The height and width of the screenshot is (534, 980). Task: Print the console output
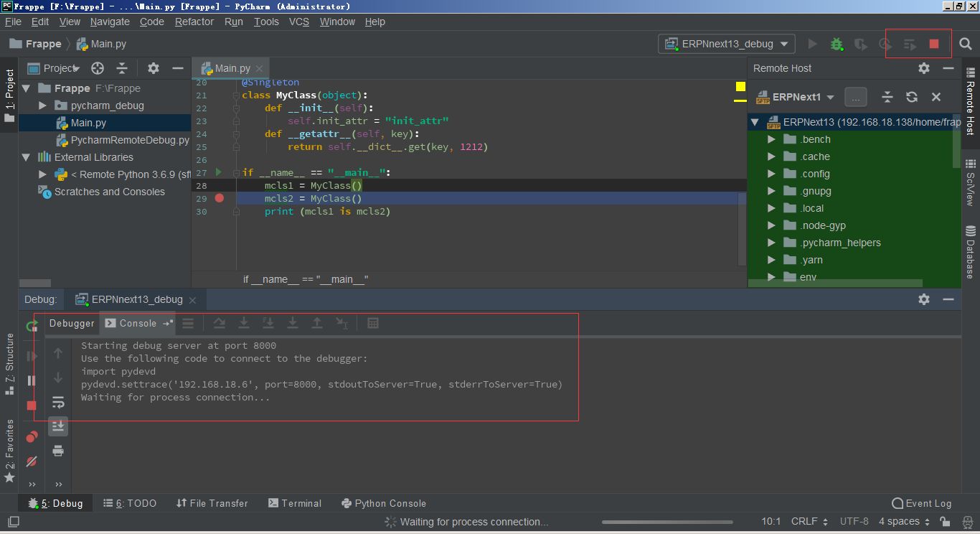(58, 451)
